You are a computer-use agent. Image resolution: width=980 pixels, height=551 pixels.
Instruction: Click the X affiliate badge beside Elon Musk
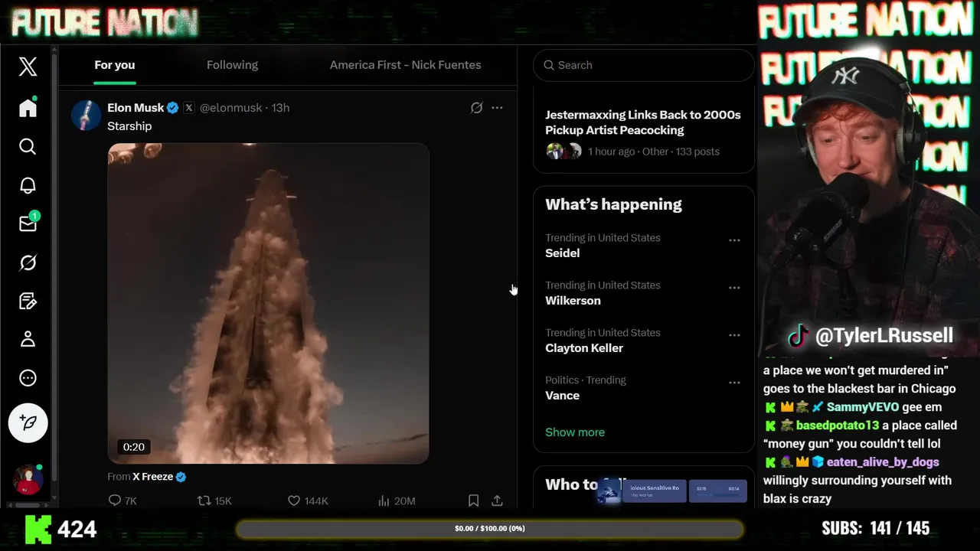pos(188,108)
